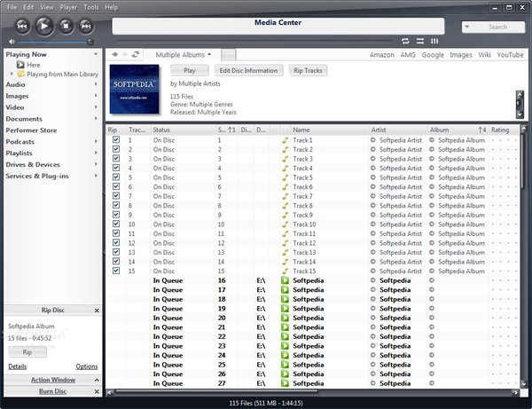The image size is (532, 409).
Task: Click the Stop playback button
Action: (x=66, y=26)
